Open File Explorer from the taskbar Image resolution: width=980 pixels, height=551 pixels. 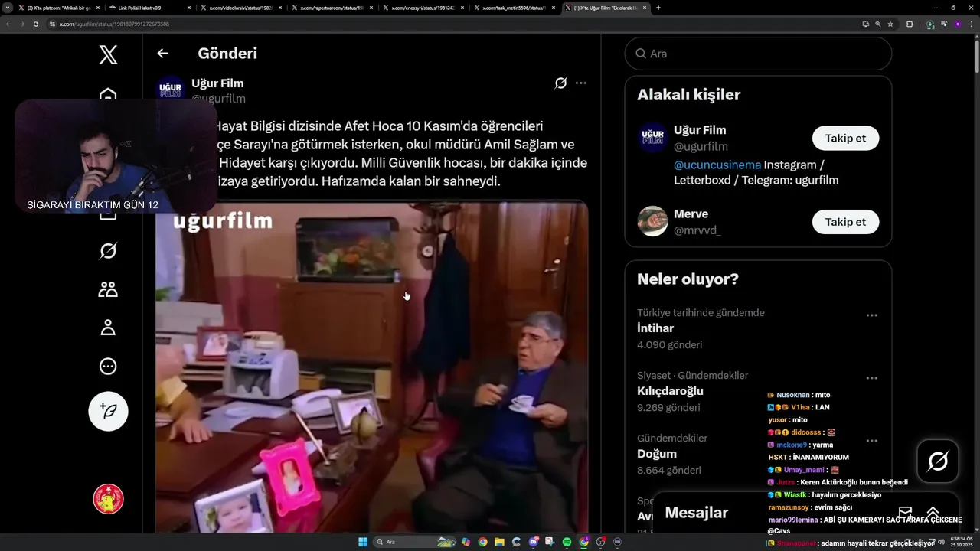pyautogui.click(x=499, y=542)
